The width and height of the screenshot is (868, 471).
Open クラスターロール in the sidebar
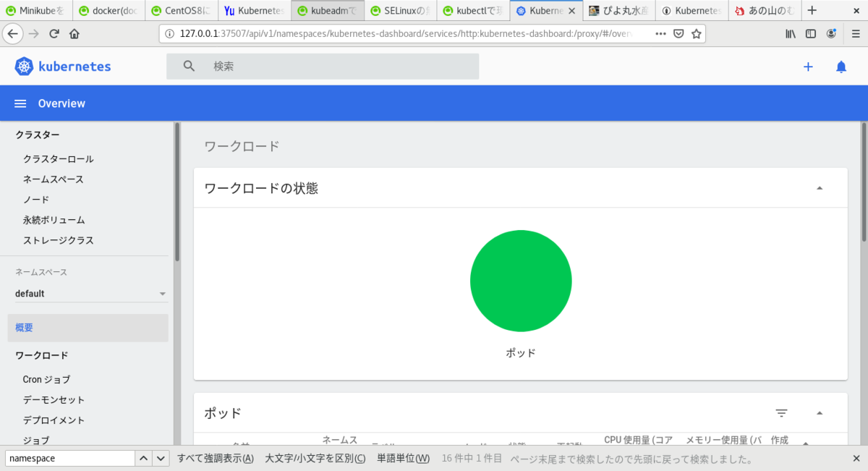[x=58, y=159]
